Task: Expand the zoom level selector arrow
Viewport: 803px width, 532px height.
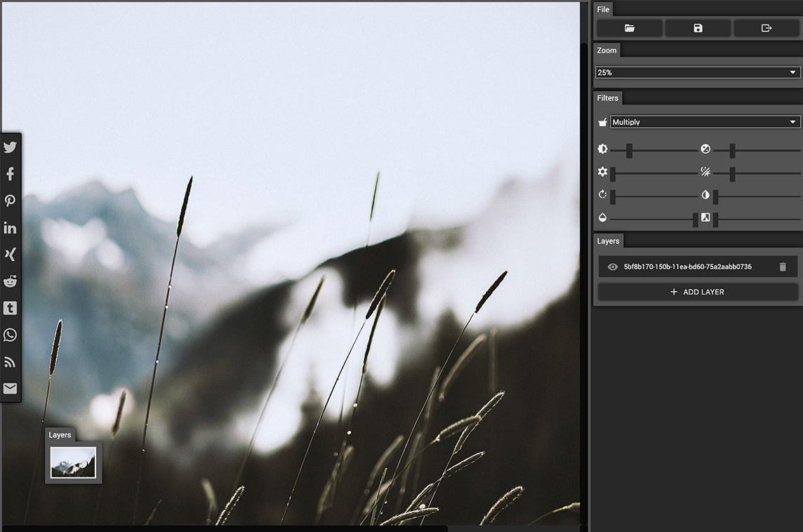Action: 792,72
